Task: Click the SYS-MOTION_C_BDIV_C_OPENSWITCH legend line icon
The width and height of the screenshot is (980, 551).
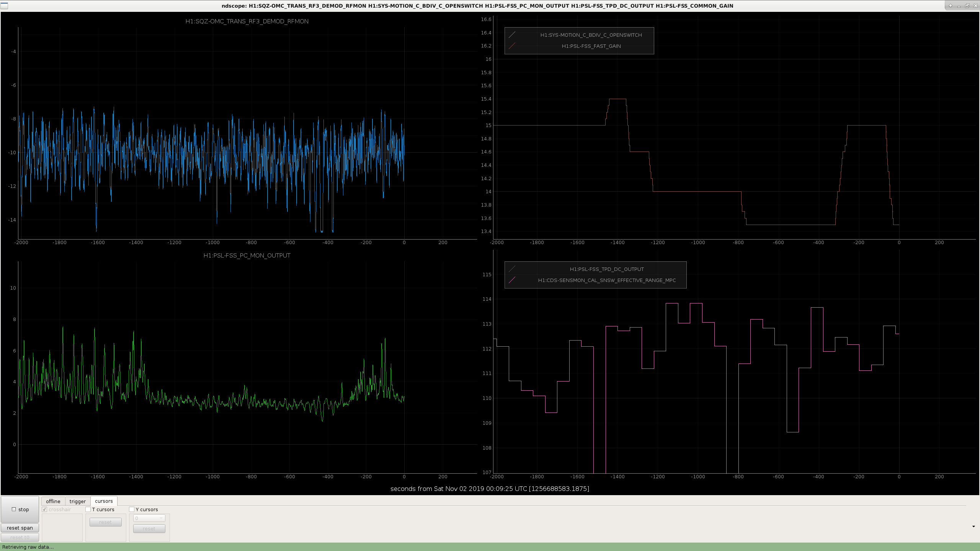Action: [512, 35]
